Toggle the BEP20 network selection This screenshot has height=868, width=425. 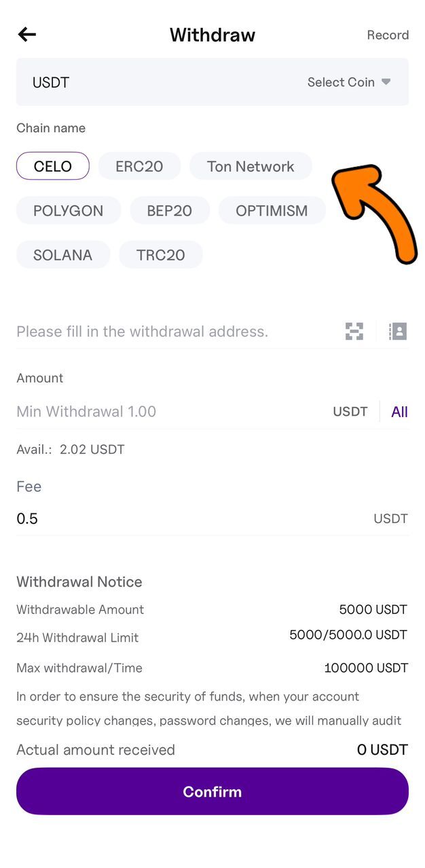tap(170, 210)
